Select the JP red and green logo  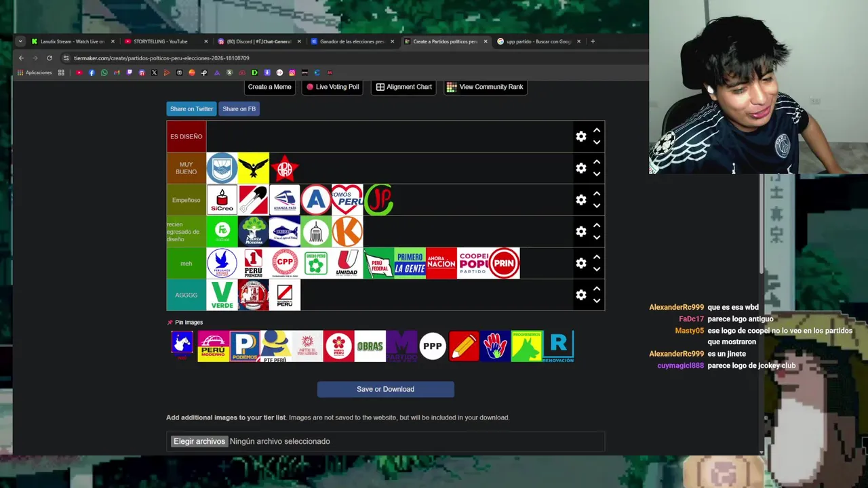[378, 200]
